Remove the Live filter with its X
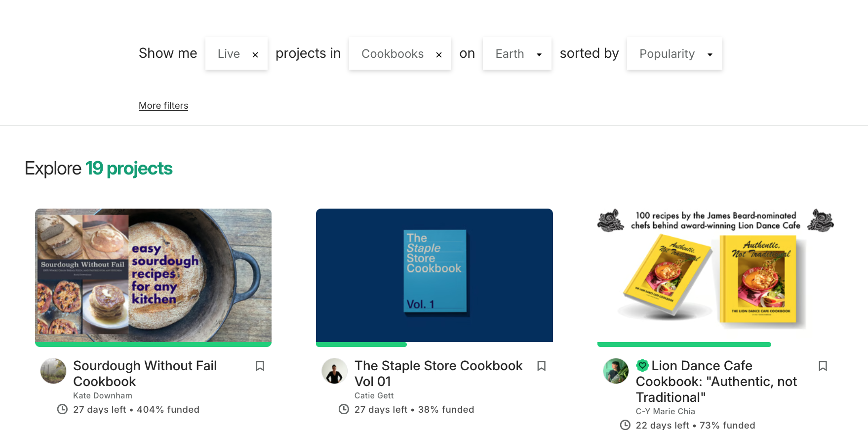 click(x=255, y=54)
